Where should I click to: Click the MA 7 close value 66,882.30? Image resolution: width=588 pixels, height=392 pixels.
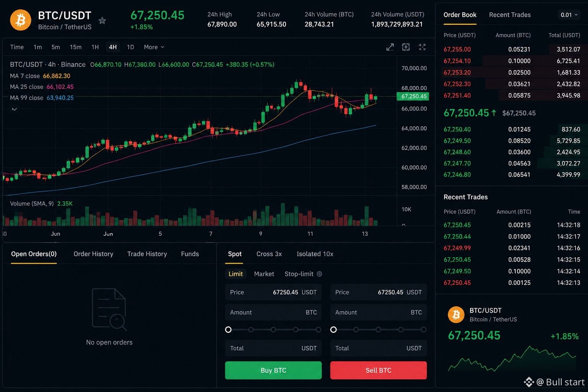(57, 76)
